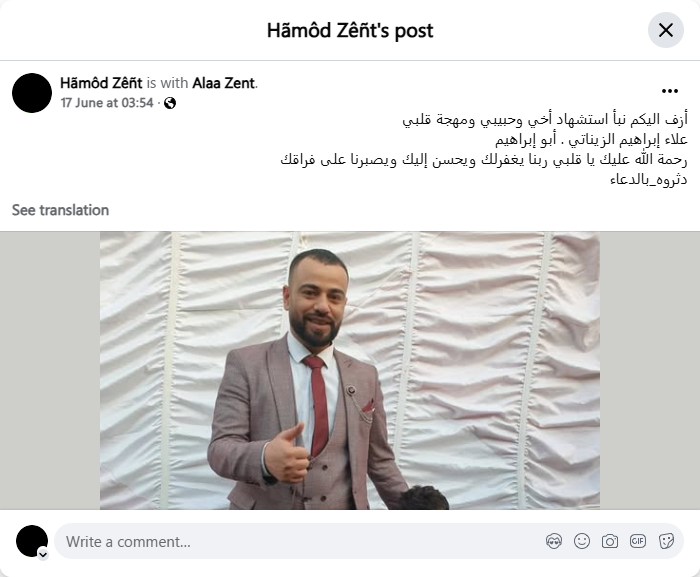Click the avatar sticker icon in comment box
Screen dimensions: 700x577
point(554,541)
